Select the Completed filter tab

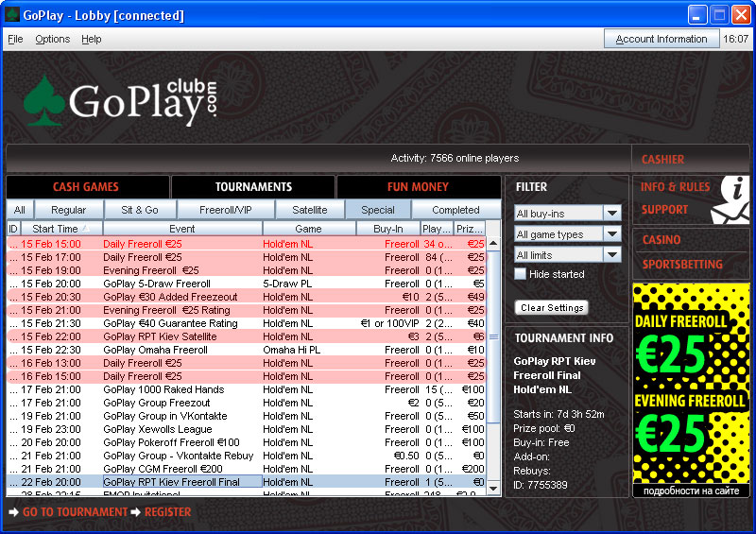click(455, 210)
